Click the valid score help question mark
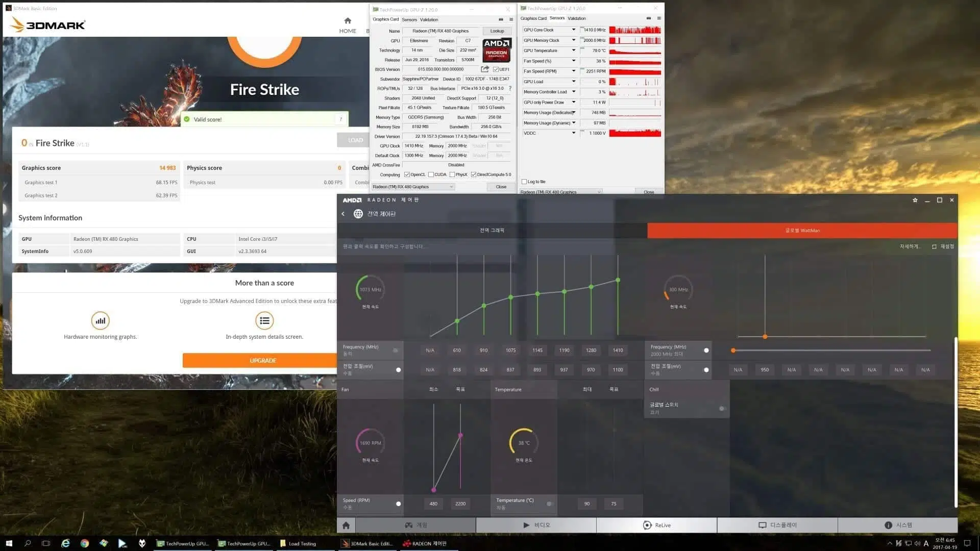The width and height of the screenshot is (980, 551). pyautogui.click(x=341, y=119)
